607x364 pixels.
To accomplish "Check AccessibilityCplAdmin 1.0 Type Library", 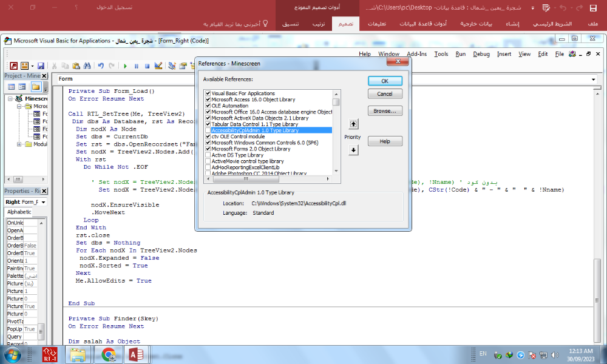I will click(208, 130).
